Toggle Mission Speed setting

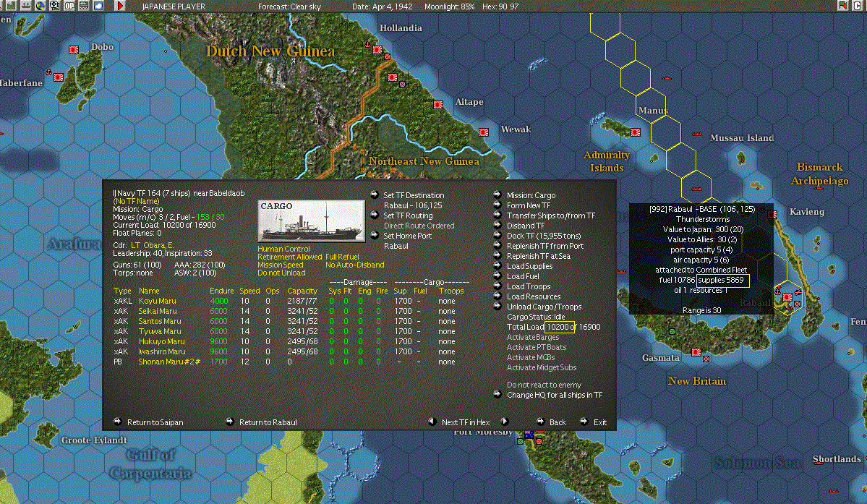(281, 265)
